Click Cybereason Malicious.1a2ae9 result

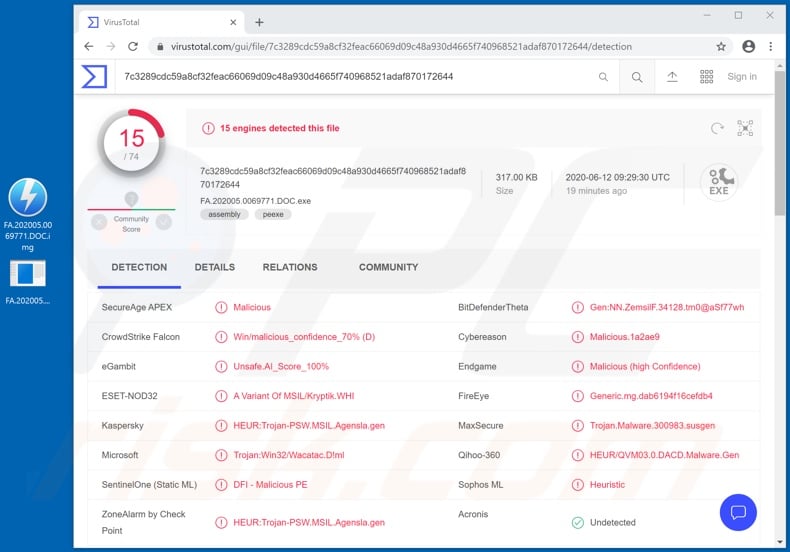[x=625, y=337]
